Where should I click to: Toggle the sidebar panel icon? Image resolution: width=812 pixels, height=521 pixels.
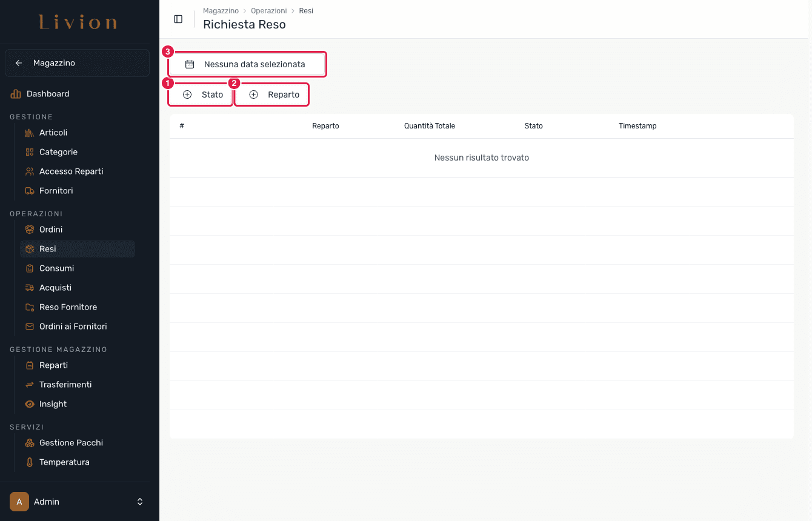point(178,19)
